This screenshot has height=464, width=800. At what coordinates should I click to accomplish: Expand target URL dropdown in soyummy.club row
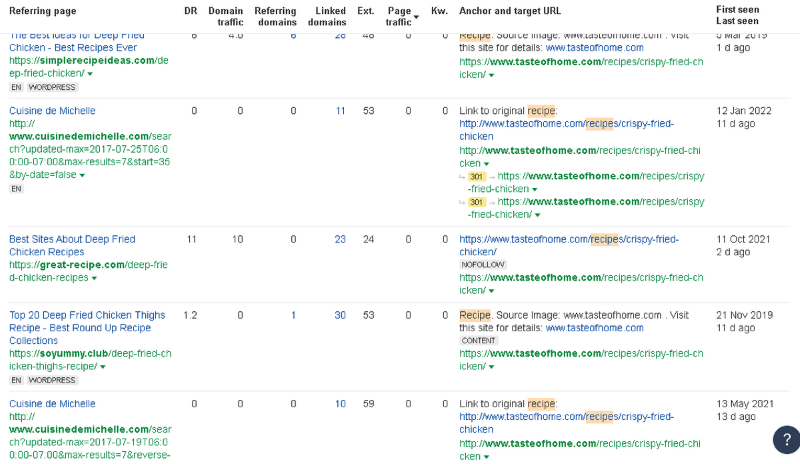[491, 367]
